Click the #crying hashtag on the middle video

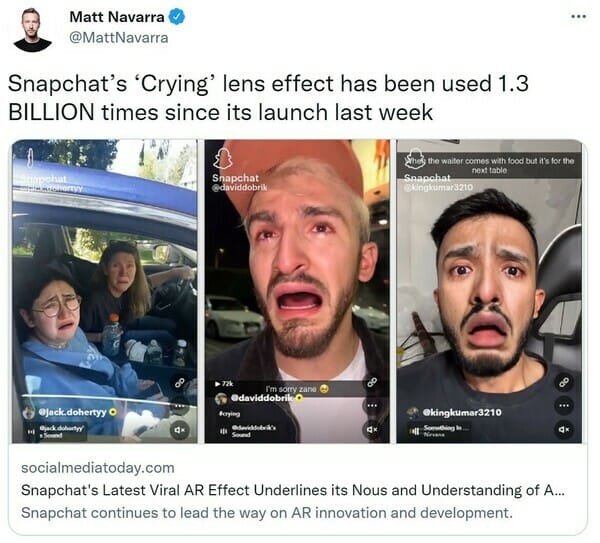[230, 414]
